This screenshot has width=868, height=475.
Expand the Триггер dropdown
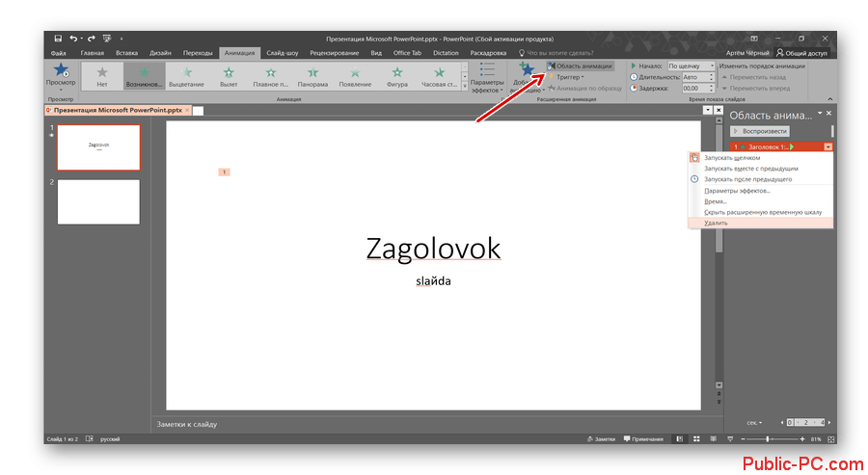(571, 77)
